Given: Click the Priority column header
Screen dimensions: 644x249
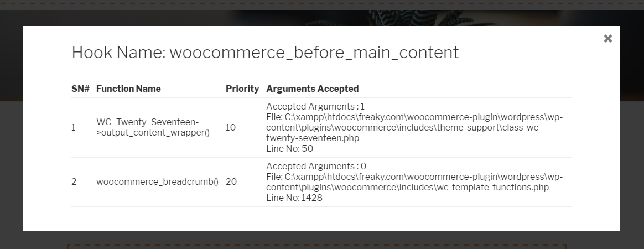Looking at the screenshot, I should tap(242, 89).
